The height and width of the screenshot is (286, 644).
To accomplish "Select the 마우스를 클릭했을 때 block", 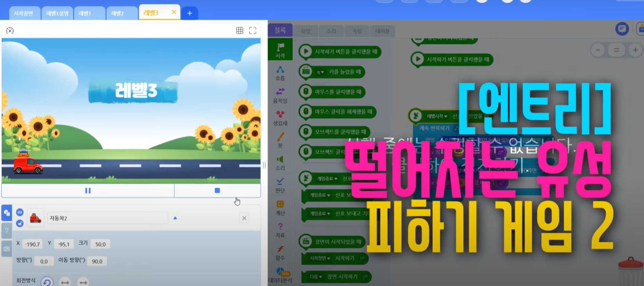I will pyautogui.click(x=332, y=92).
